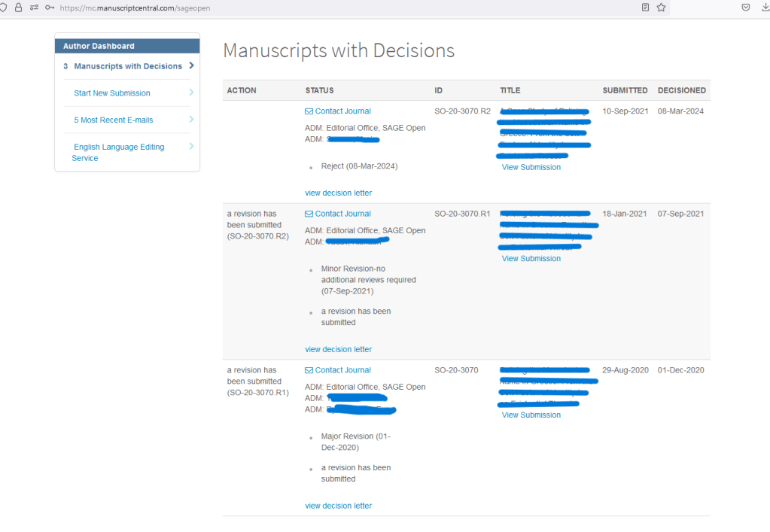Click the bookmark star icon in address bar
This screenshot has width=770, height=532.
(661, 8)
